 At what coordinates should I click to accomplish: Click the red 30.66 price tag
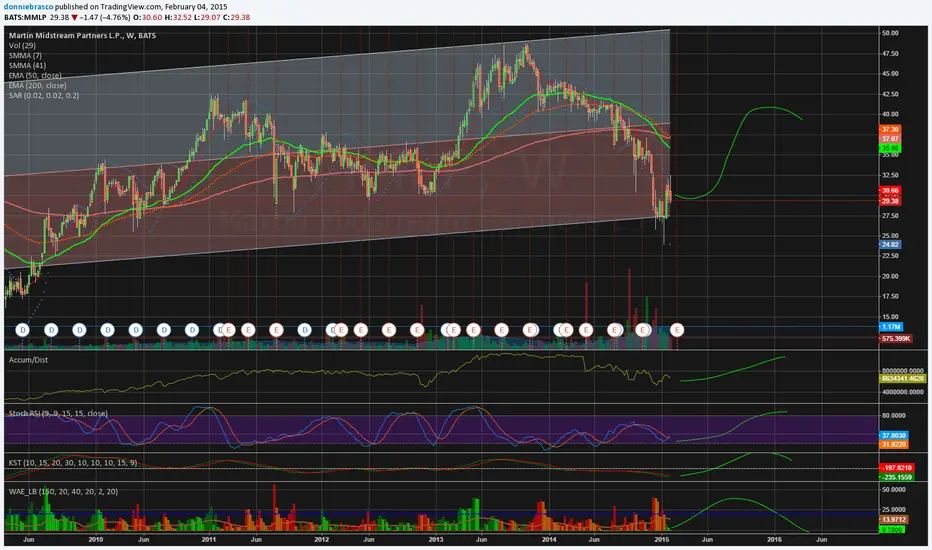coord(890,191)
